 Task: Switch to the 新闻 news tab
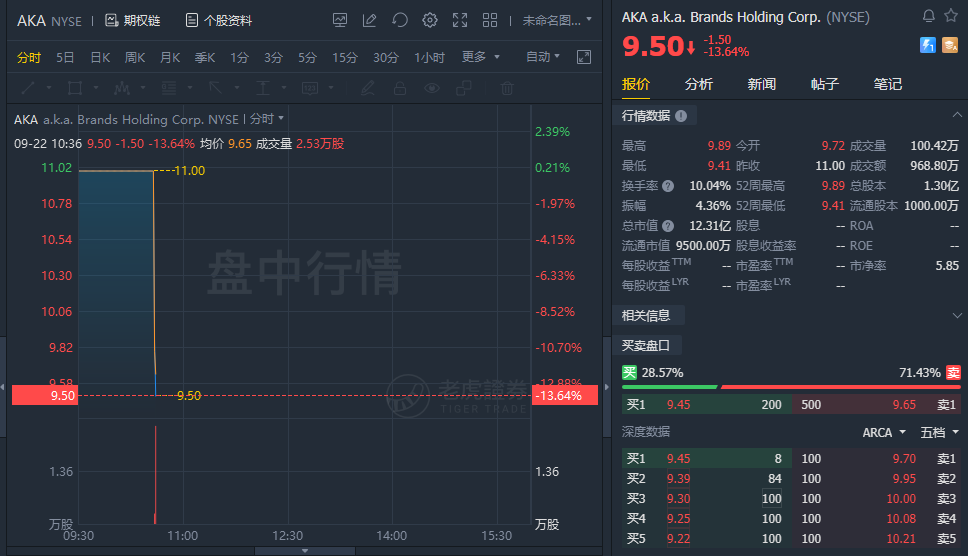click(x=762, y=84)
